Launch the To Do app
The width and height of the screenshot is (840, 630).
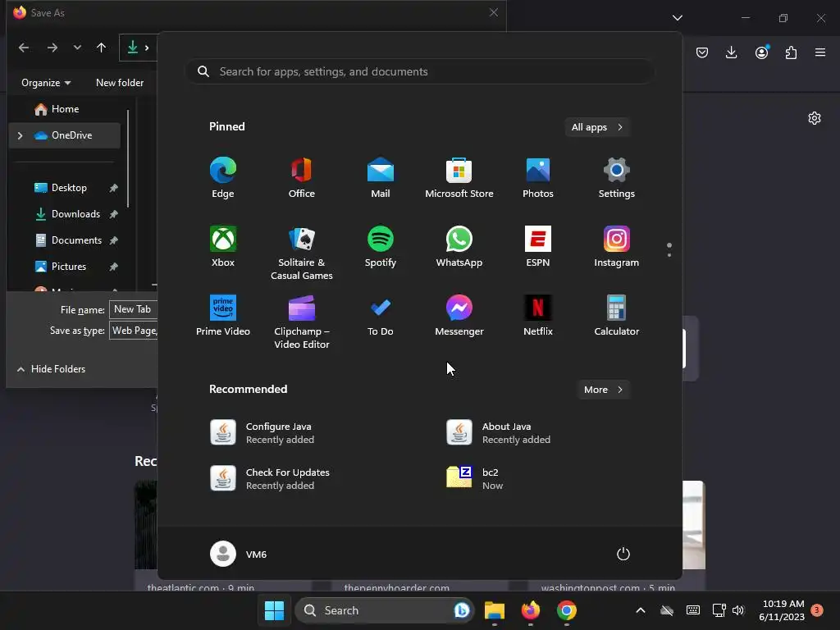tap(381, 316)
